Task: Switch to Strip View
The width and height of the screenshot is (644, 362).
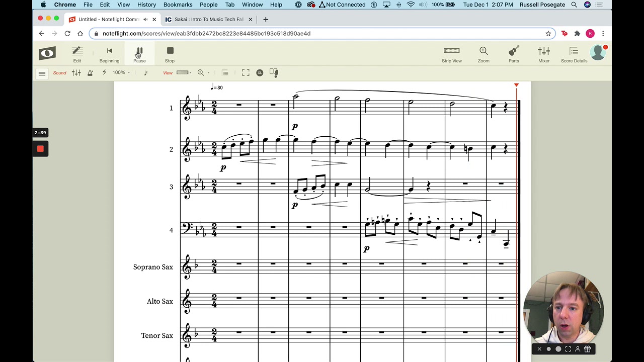Action: click(x=452, y=54)
